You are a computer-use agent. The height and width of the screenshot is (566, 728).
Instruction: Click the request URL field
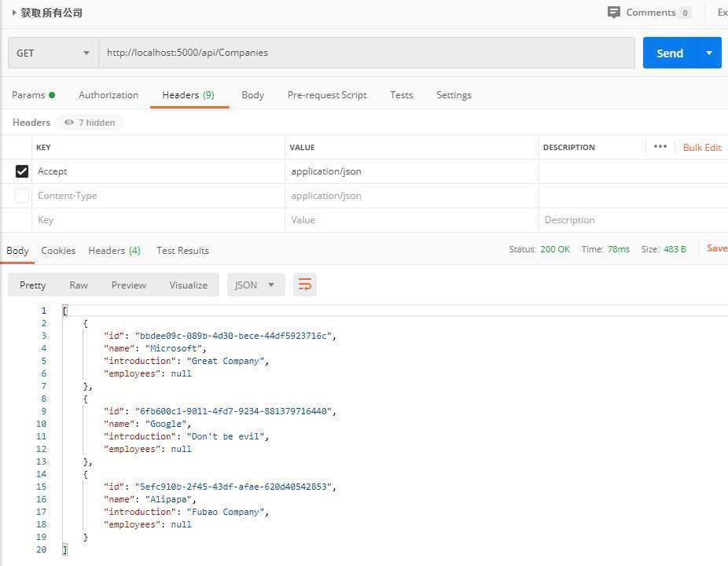[366, 53]
